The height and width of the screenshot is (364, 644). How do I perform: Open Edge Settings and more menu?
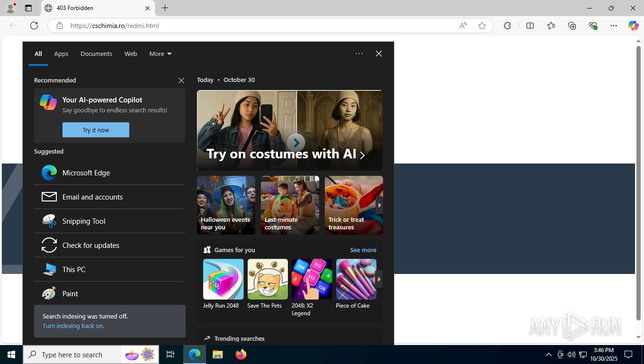[x=614, y=26]
